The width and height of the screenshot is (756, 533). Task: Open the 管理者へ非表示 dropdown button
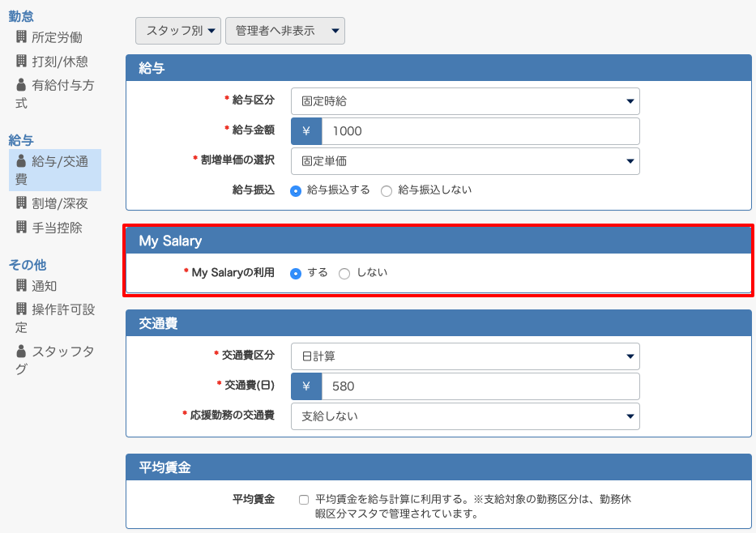coord(285,31)
